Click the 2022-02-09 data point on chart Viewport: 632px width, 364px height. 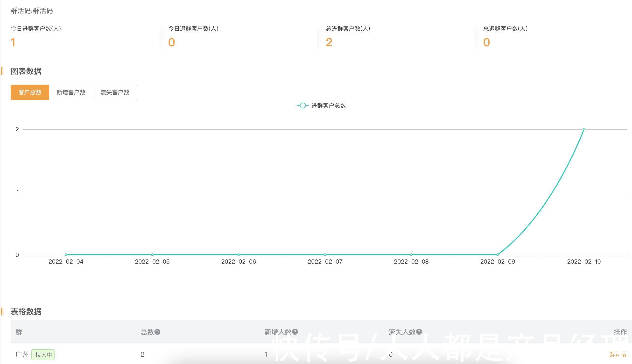[x=498, y=255]
